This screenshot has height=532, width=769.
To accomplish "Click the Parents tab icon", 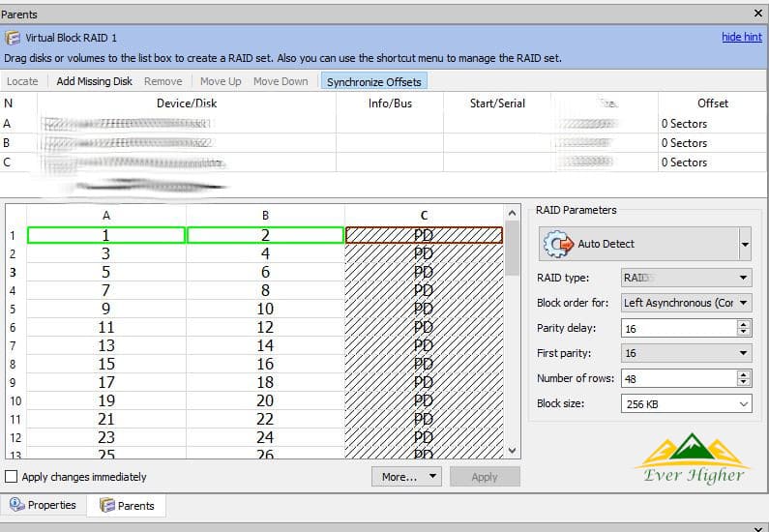I will [x=106, y=505].
